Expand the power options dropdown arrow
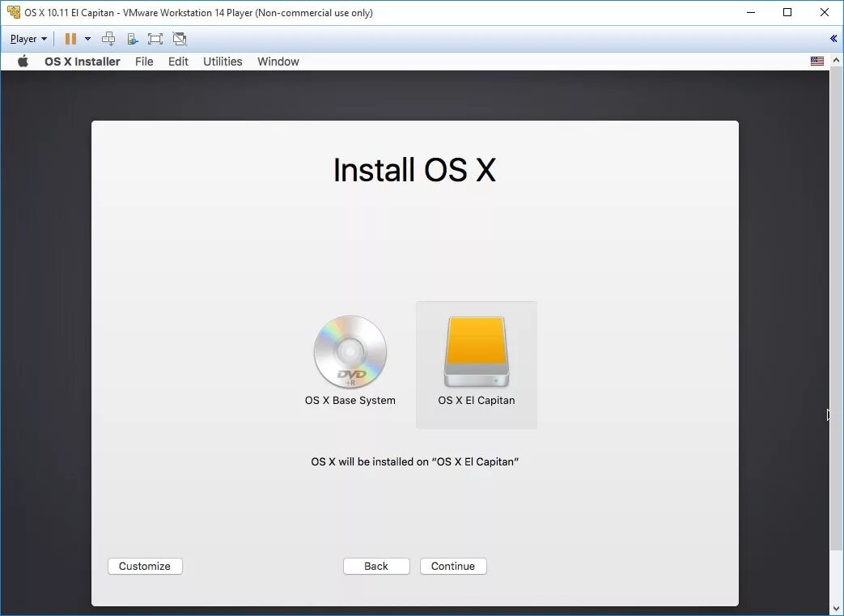Screen dimensions: 844x616 tap(87, 39)
